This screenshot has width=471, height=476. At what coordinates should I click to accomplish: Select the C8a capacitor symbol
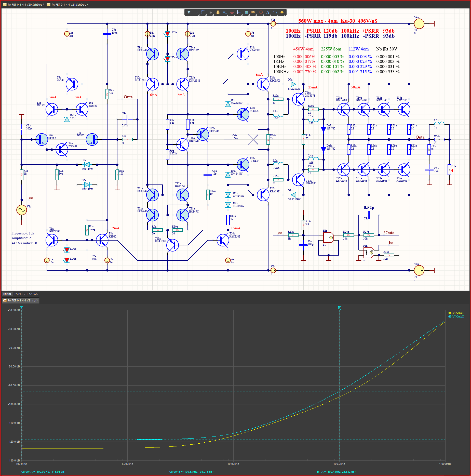(x=369, y=215)
